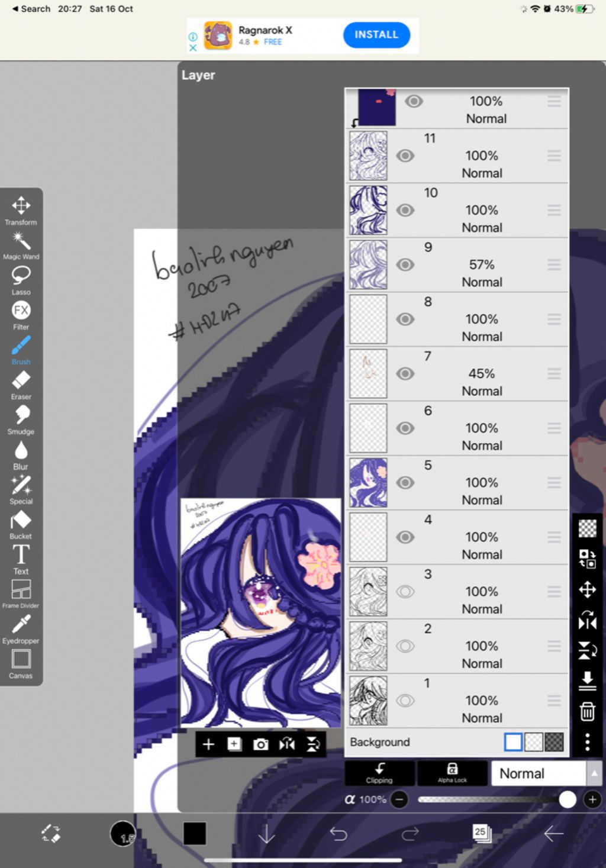Select the Blur tool
606x868 pixels.
pyautogui.click(x=21, y=455)
